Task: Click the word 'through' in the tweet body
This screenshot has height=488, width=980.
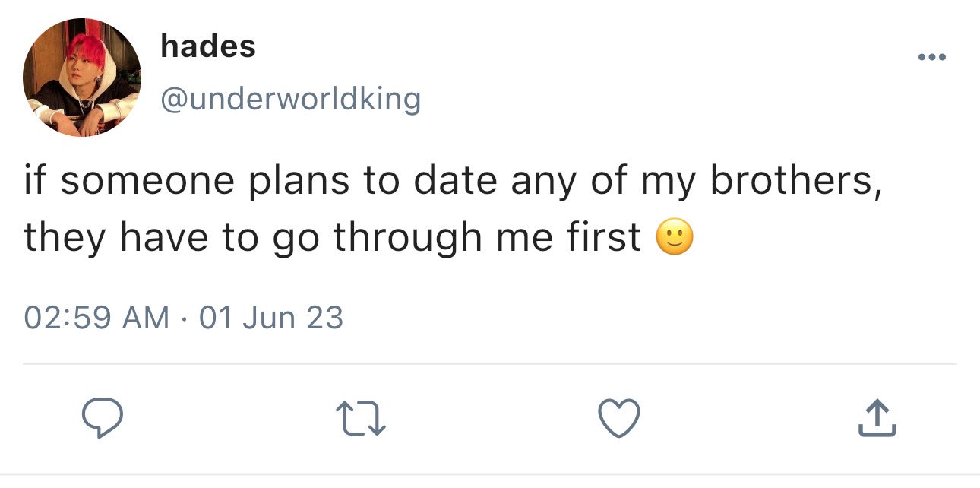Action: tap(406, 239)
